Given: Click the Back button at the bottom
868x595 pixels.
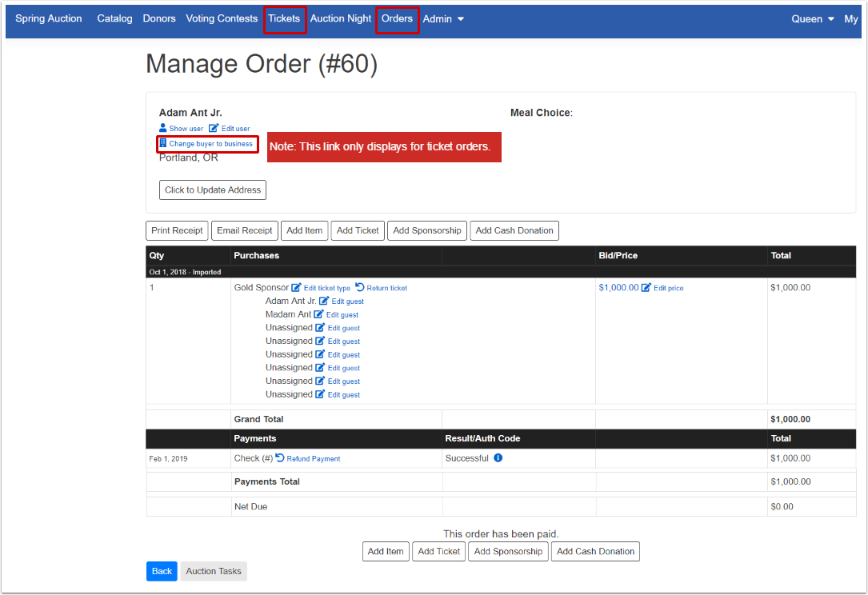Looking at the screenshot, I should pos(162,571).
